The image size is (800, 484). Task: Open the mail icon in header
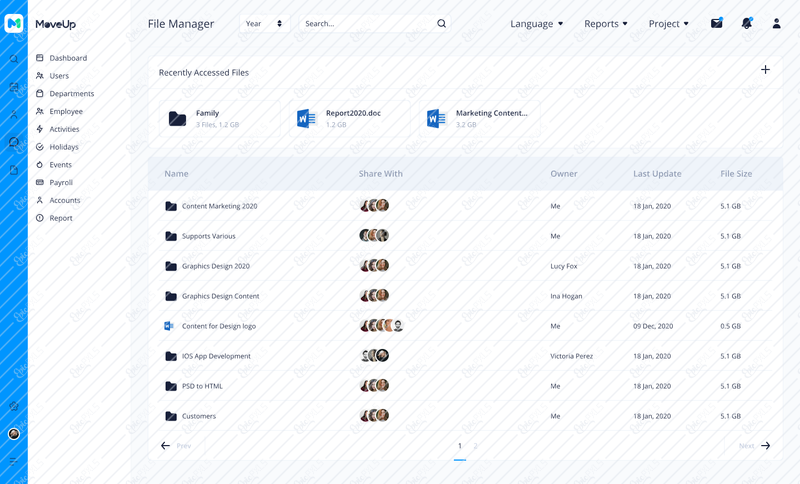coord(717,23)
